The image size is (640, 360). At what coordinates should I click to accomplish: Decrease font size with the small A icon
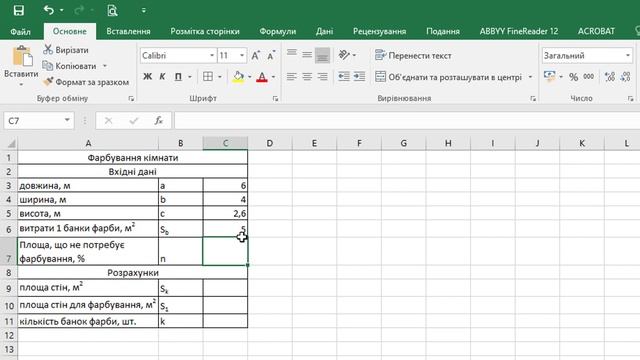coord(271,56)
